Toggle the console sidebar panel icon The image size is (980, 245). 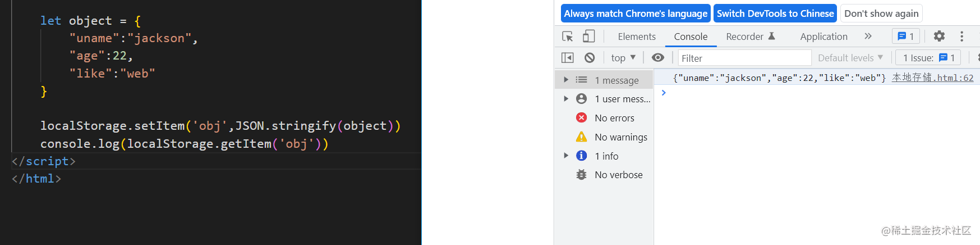click(568, 58)
